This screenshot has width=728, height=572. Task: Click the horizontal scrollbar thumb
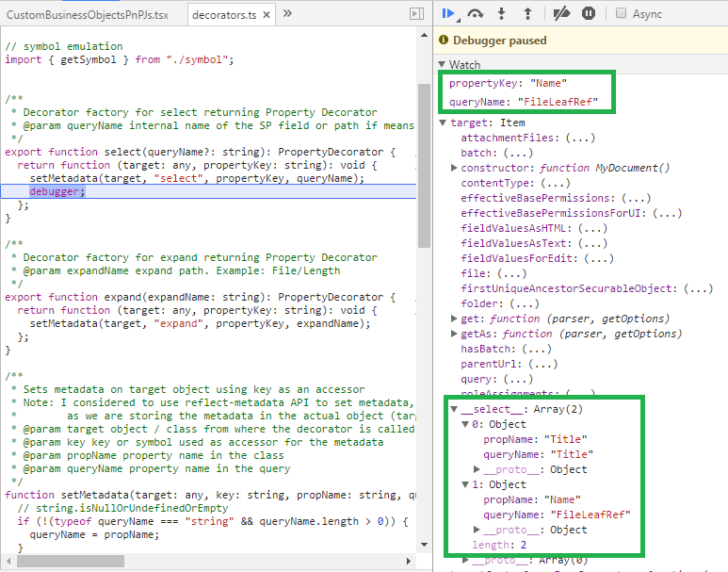click(70, 561)
